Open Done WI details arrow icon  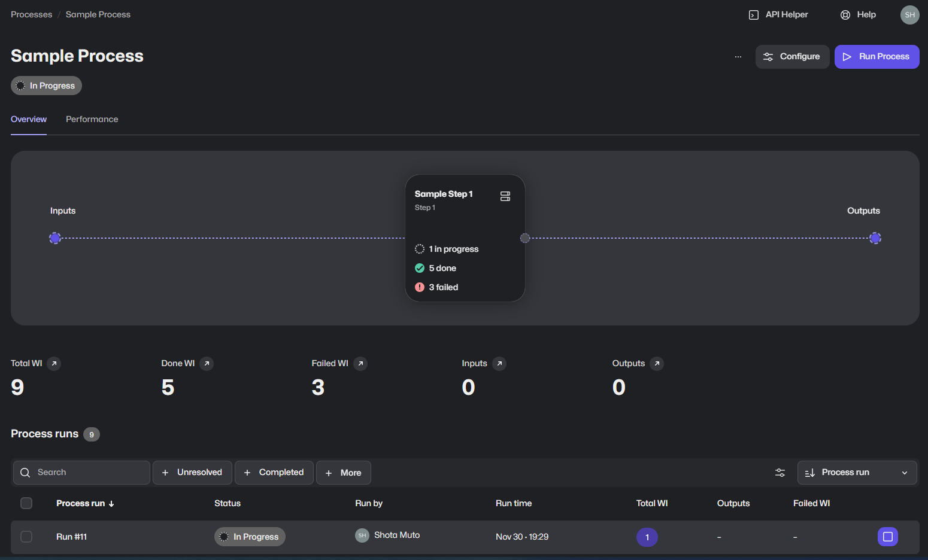point(207,364)
